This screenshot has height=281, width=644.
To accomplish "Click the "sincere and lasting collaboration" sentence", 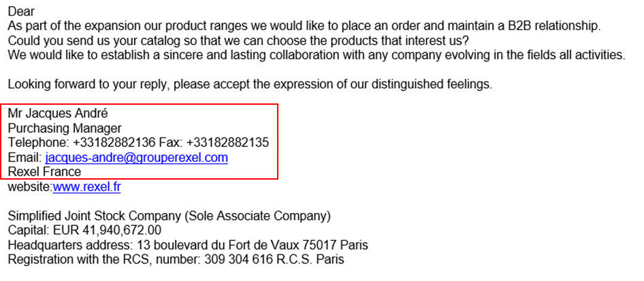I will pyautogui.click(x=317, y=55).
